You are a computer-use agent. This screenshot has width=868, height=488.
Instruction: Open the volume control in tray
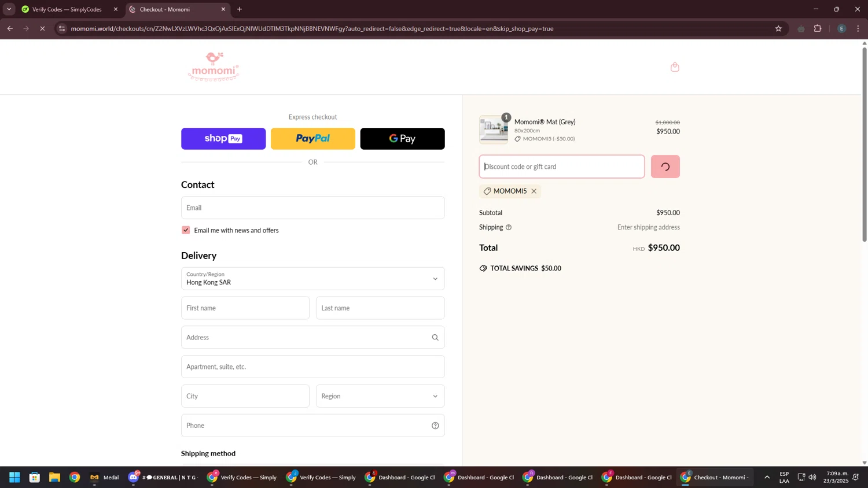coord(812,478)
